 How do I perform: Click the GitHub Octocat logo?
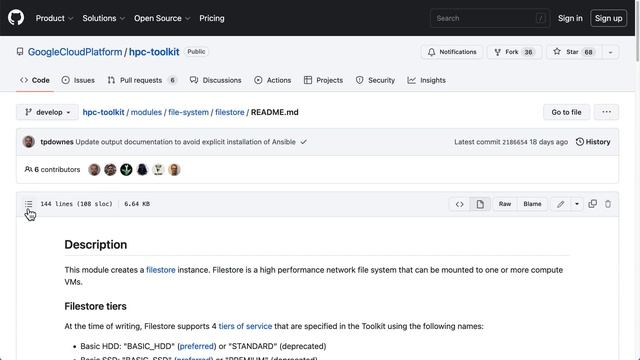pyautogui.click(x=16, y=18)
